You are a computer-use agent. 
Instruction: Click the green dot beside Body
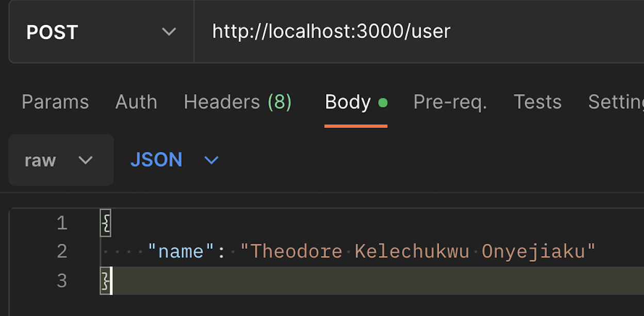(x=383, y=102)
